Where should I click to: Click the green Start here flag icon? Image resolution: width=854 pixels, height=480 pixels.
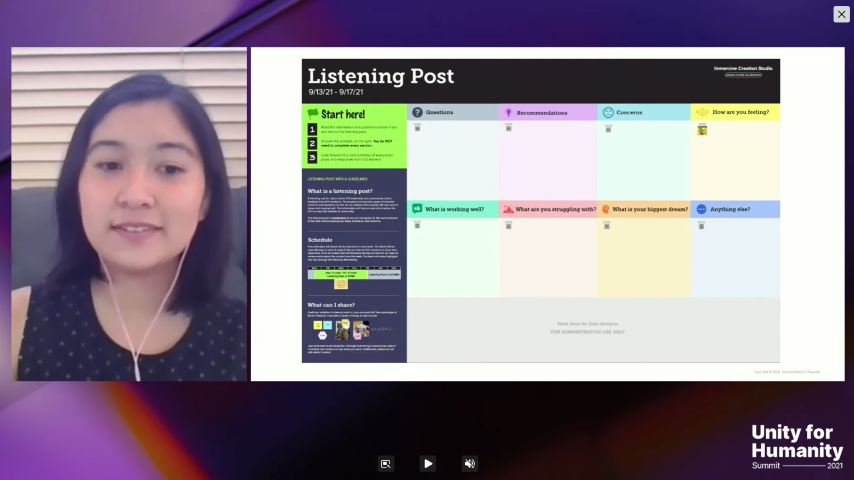point(312,114)
